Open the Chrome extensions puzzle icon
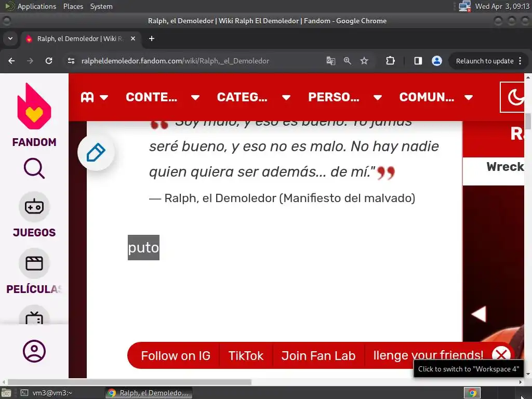 [x=390, y=61]
